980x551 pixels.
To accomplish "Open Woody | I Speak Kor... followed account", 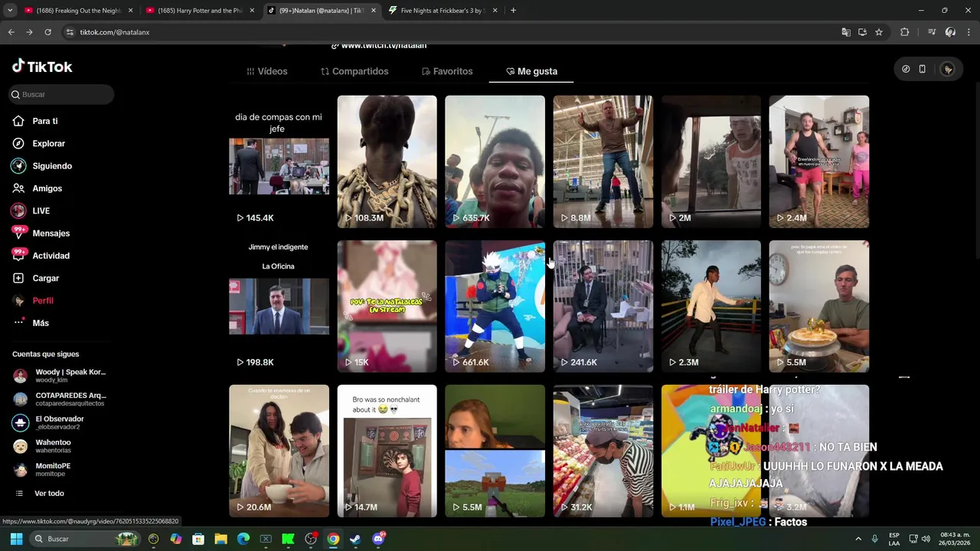I will pyautogui.click(x=60, y=375).
